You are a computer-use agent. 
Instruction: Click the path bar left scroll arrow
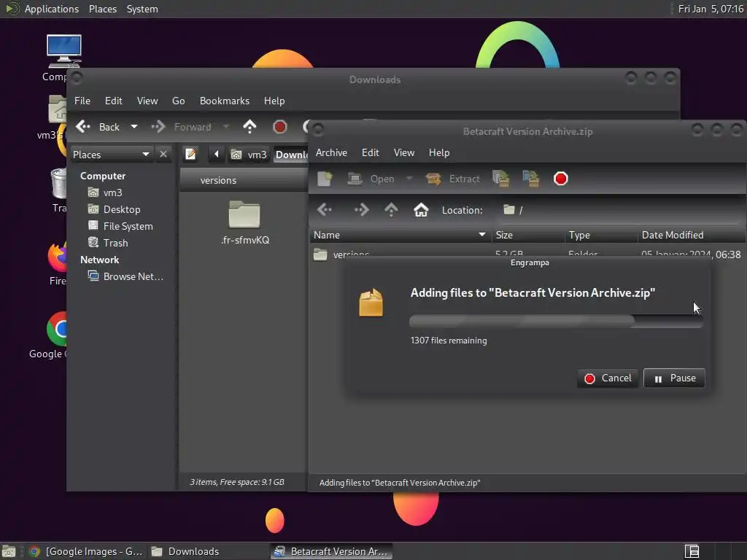(216, 155)
